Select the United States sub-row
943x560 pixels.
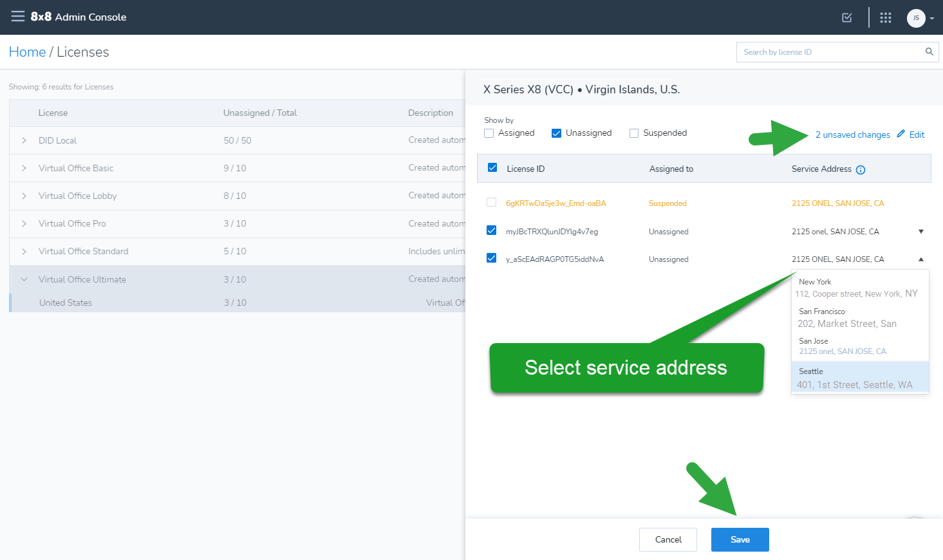(x=238, y=303)
